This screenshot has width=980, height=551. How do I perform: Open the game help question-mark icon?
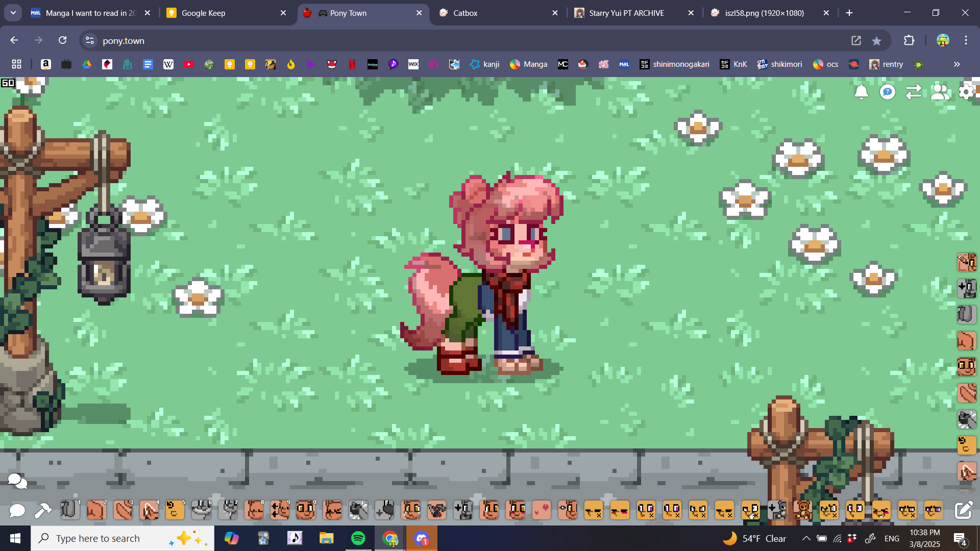click(x=888, y=92)
